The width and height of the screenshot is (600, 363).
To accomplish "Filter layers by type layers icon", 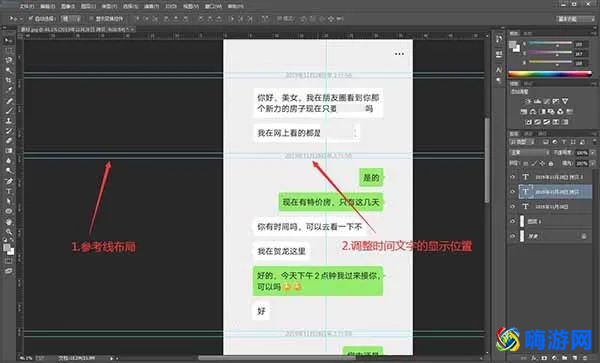I will (564, 142).
